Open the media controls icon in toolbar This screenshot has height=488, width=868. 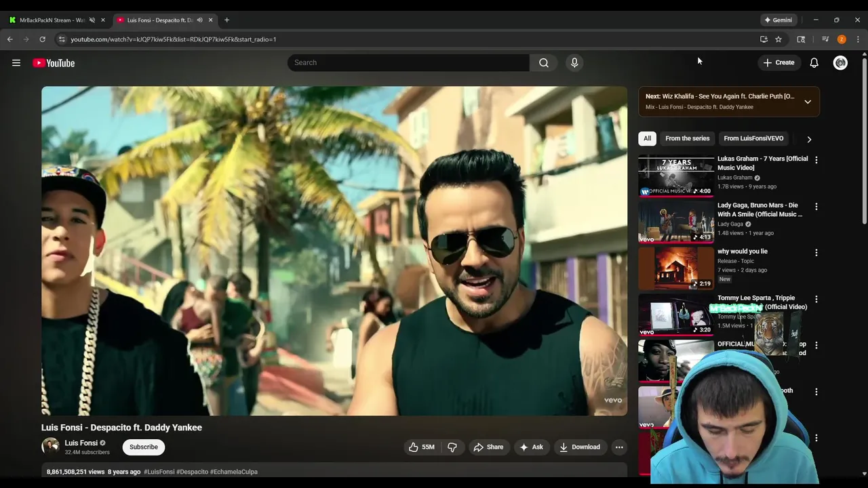coord(825,39)
